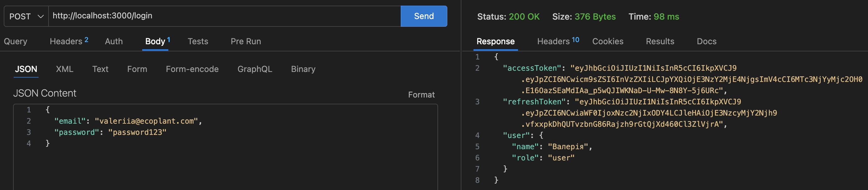
Task: Click the 98 ms time value
Action: point(666,17)
